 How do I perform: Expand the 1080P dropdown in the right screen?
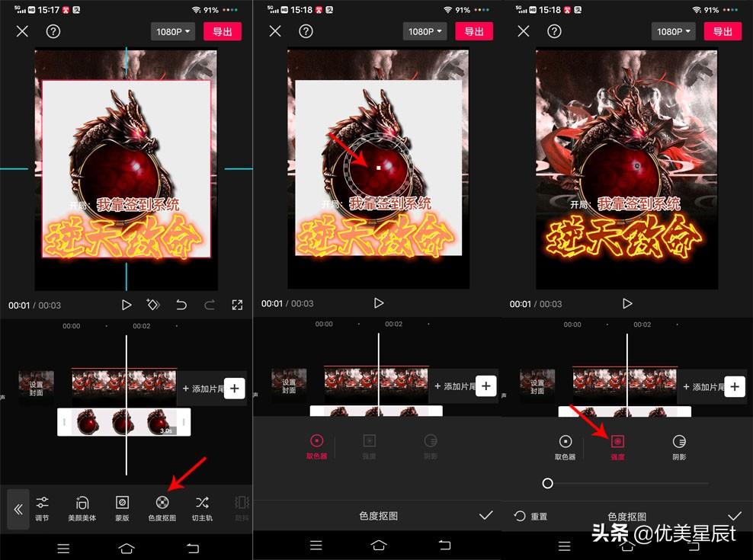pos(673,31)
